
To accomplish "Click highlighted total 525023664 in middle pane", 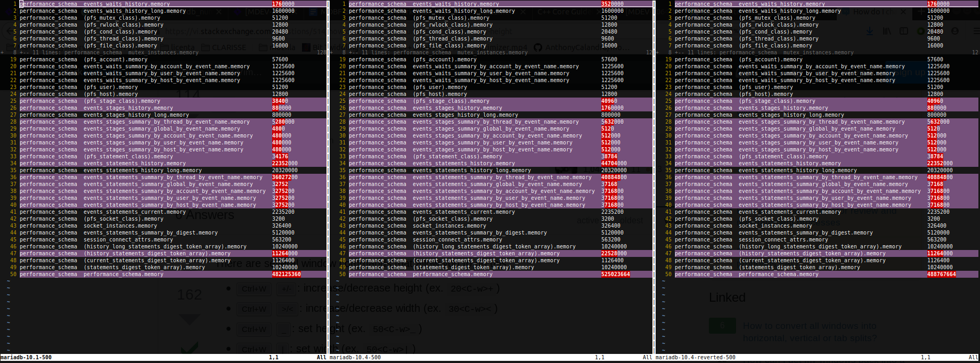I will pos(616,275).
